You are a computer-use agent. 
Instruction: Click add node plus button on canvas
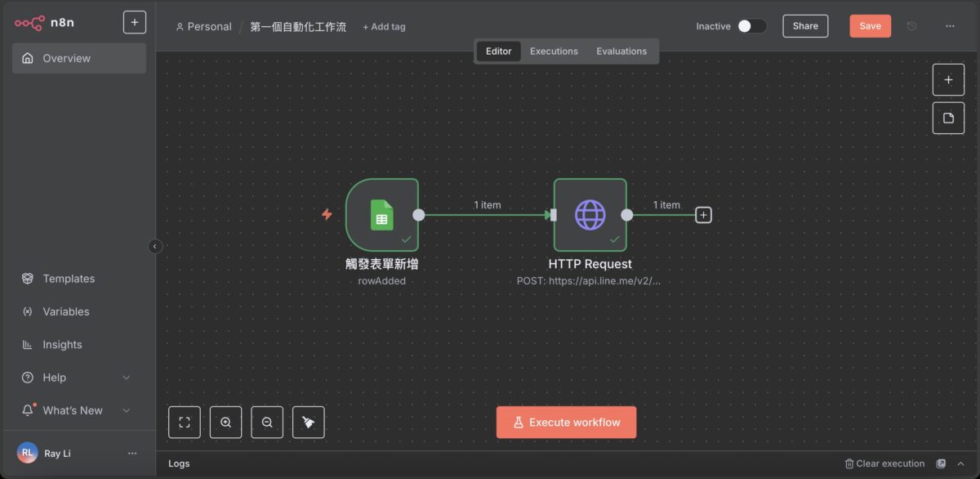948,80
